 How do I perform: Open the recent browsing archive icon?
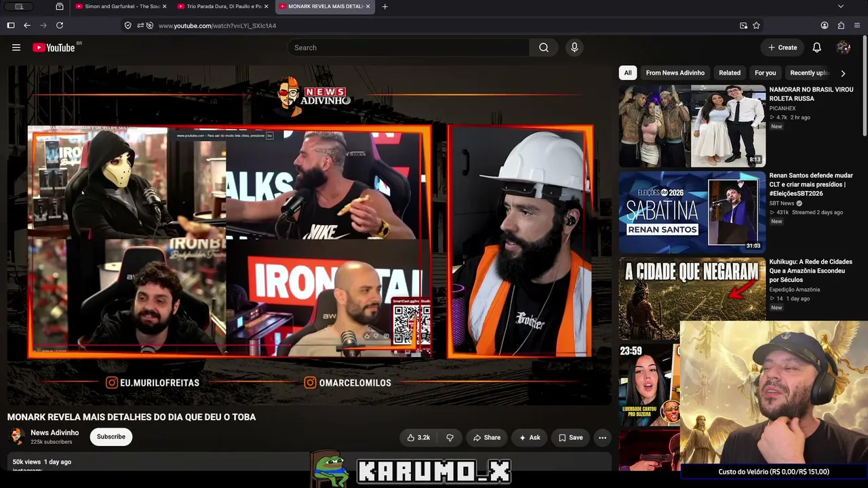pyautogui.click(x=60, y=7)
